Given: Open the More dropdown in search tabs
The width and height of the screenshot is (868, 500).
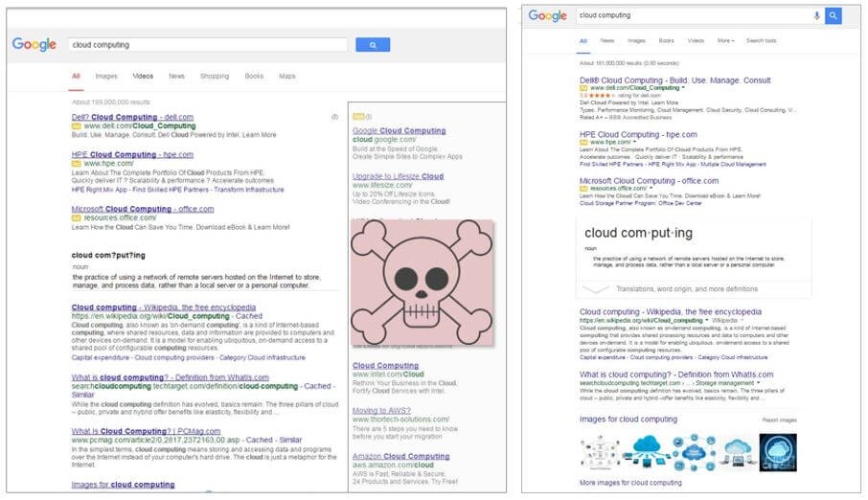Looking at the screenshot, I should coord(726,41).
